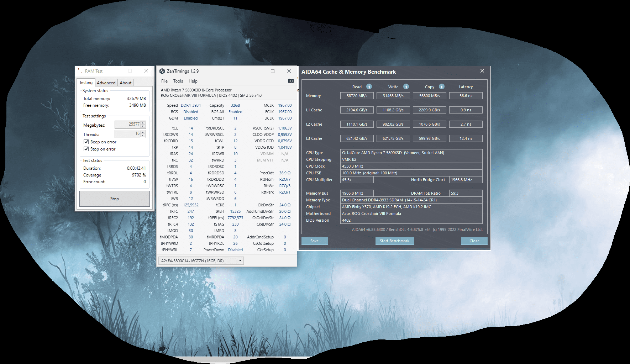Click the FCLK value 1967.00
This screenshot has height=364, width=630.
[x=285, y=112]
